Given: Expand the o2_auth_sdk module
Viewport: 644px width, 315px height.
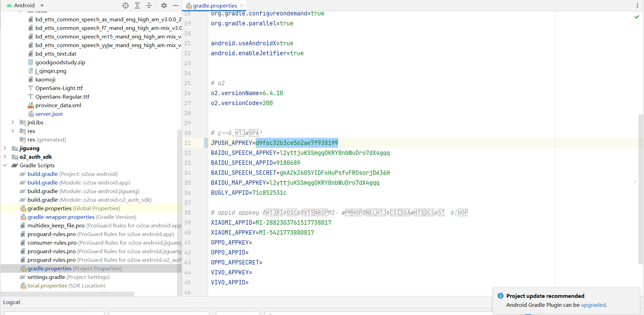Looking at the screenshot, I should [x=5, y=157].
